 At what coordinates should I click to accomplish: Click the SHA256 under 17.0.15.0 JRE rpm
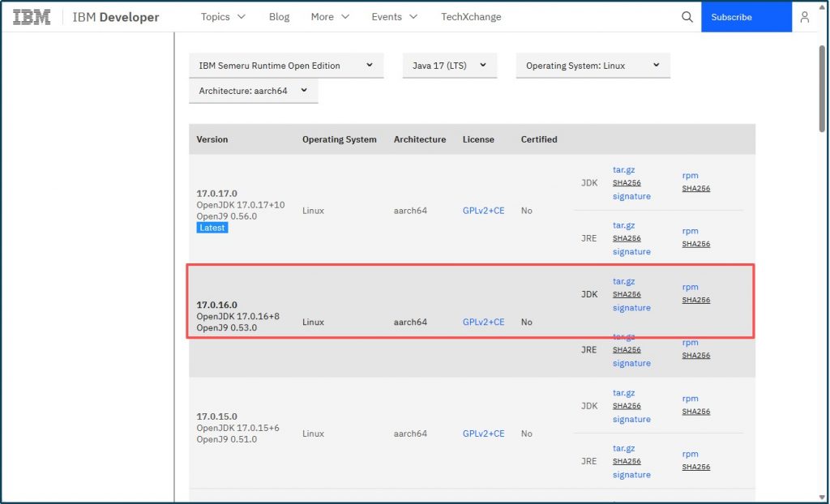[695, 467]
